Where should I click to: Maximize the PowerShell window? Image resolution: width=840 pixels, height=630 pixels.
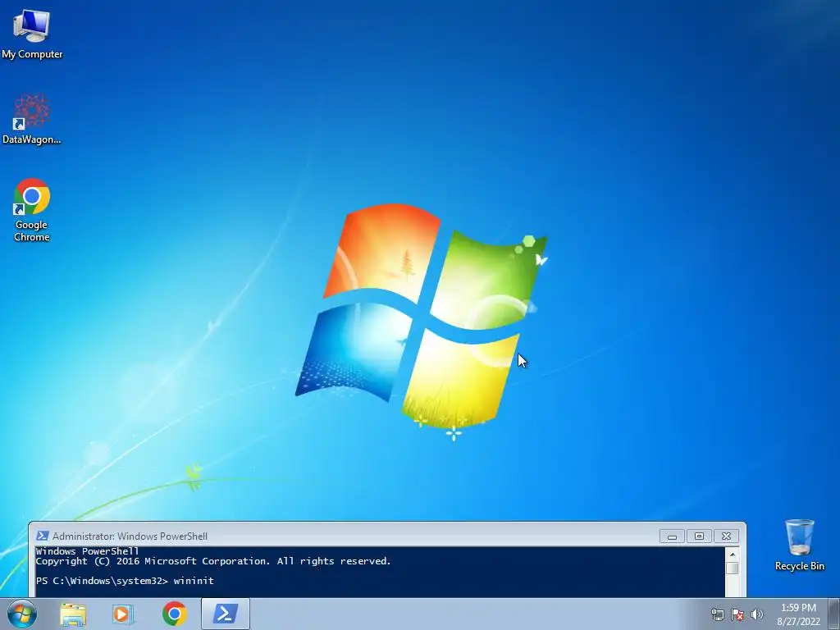[x=699, y=536]
